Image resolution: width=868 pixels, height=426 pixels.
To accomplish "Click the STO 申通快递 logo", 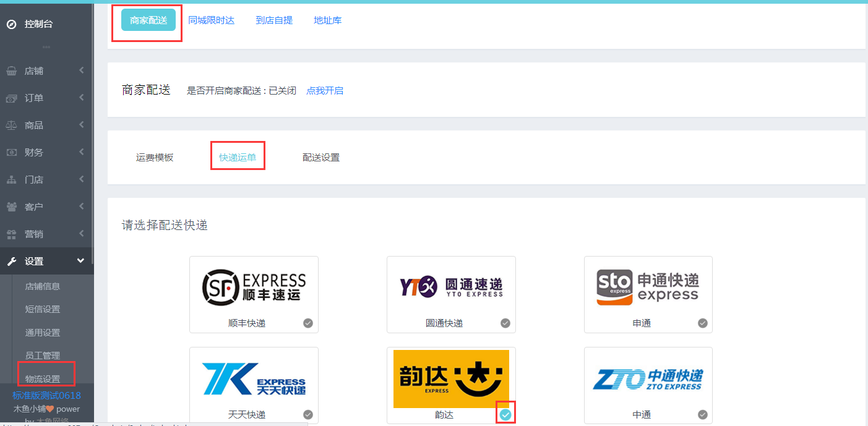I will coord(648,288).
